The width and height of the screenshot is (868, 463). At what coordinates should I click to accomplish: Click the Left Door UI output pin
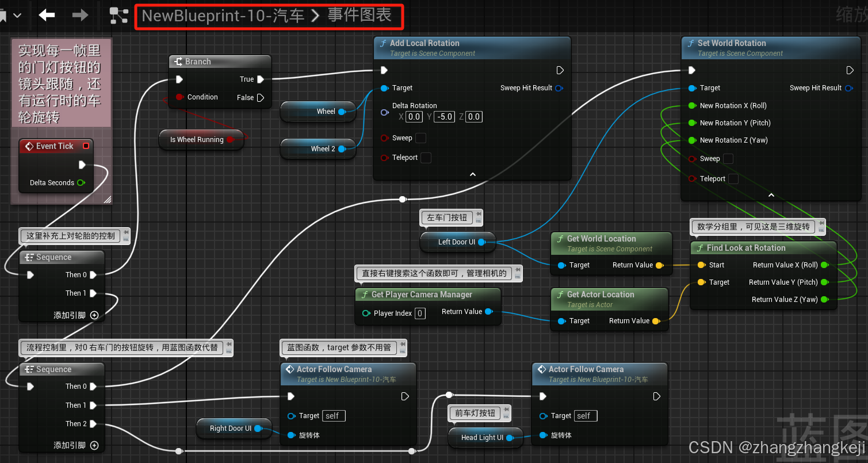(482, 242)
